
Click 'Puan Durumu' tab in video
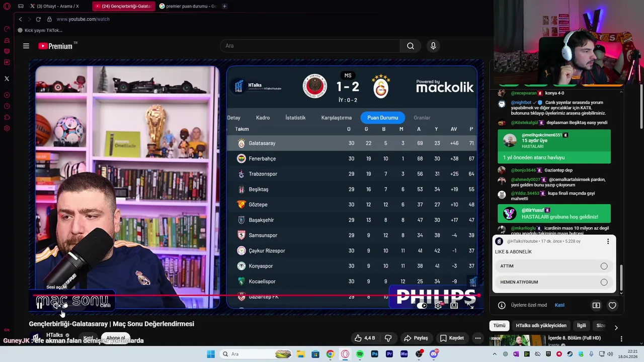point(382,118)
